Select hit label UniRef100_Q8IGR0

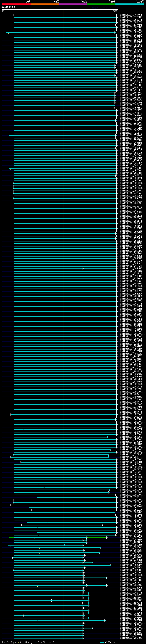pyautogui.click(x=131, y=251)
